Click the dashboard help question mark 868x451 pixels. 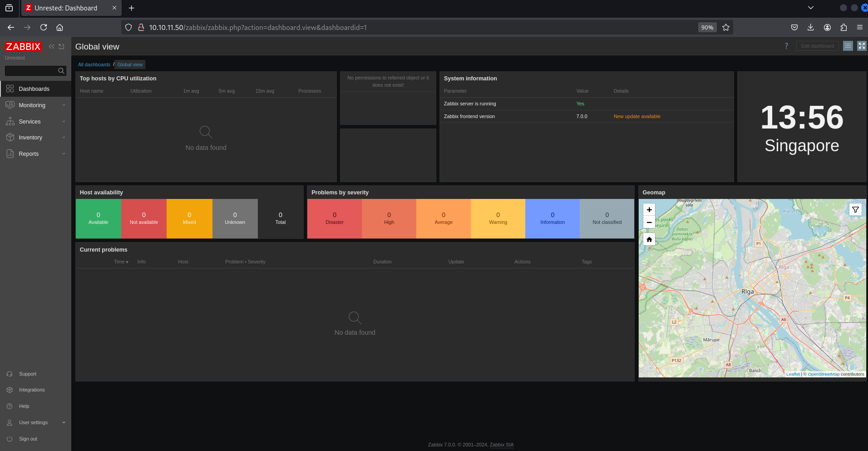(x=786, y=46)
